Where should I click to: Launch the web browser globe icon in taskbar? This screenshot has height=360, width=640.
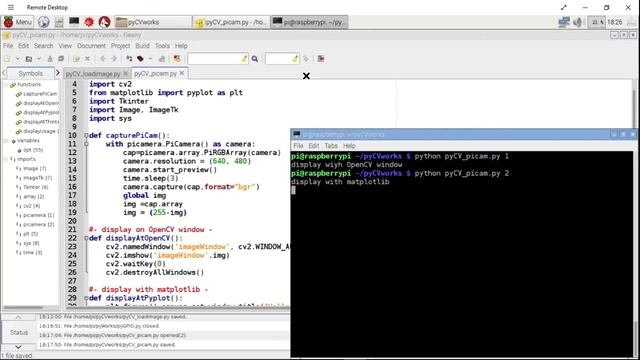point(43,22)
